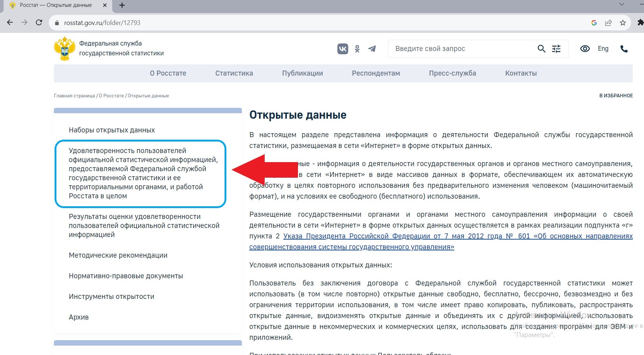The width and height of the screenshot is (644, 355).
Task: Open the Odnoklassniki social icon
Action: point(357,49)
